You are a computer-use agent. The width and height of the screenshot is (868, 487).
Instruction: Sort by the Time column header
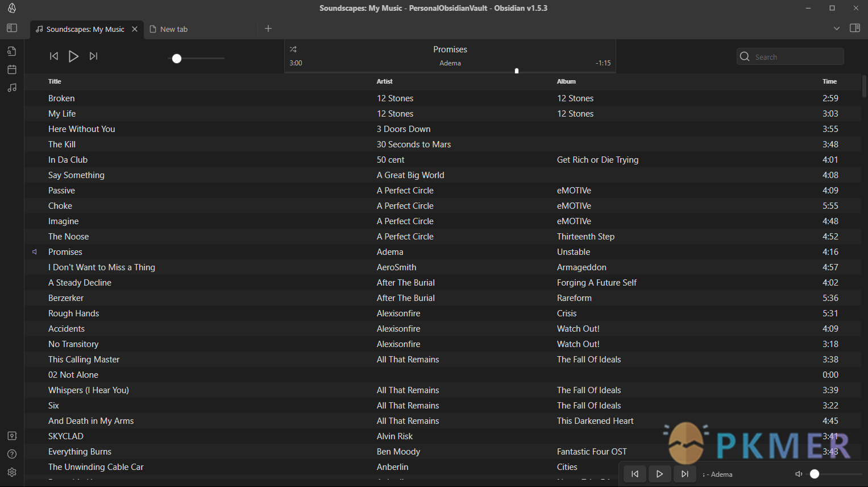pyautogui.click(x=829, y=81)
